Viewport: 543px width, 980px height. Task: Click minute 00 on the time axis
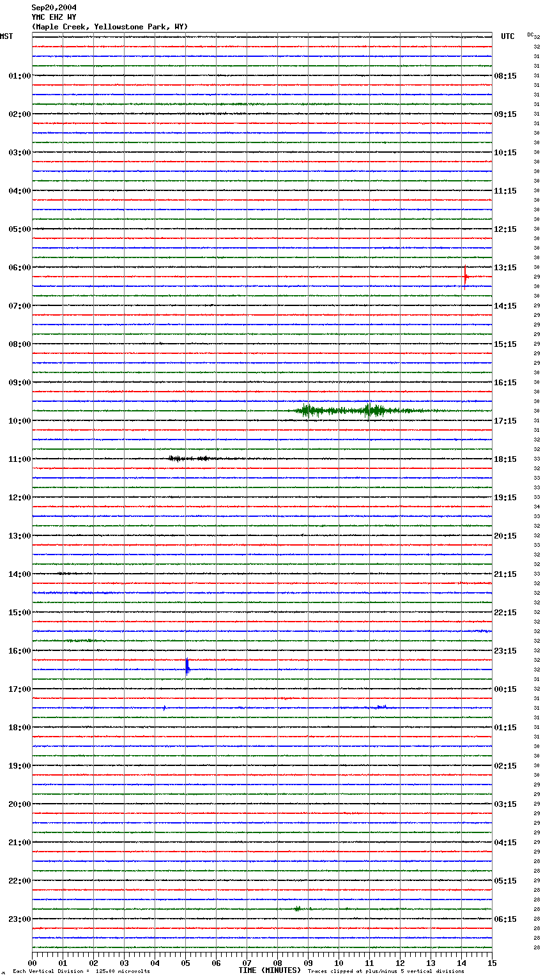32,963
